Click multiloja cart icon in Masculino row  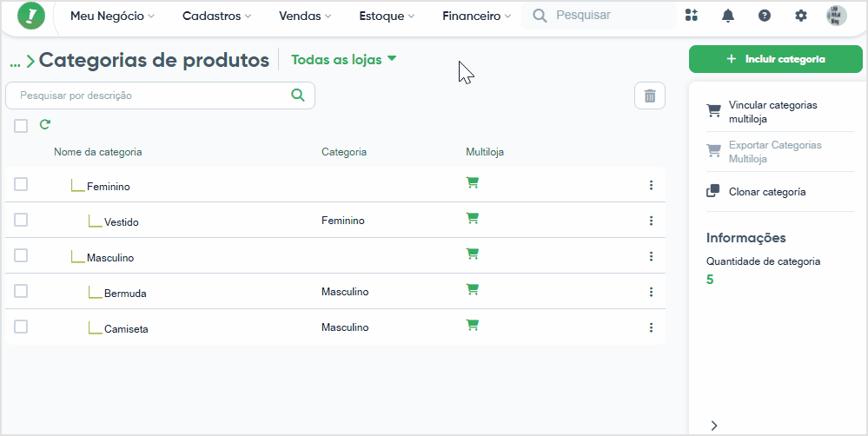click(472, 254)
